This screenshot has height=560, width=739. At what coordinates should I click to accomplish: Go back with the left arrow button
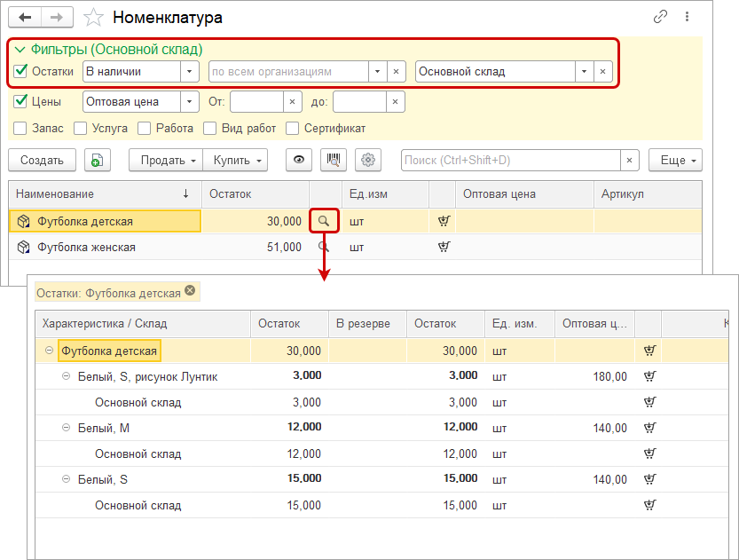(25, 18)
